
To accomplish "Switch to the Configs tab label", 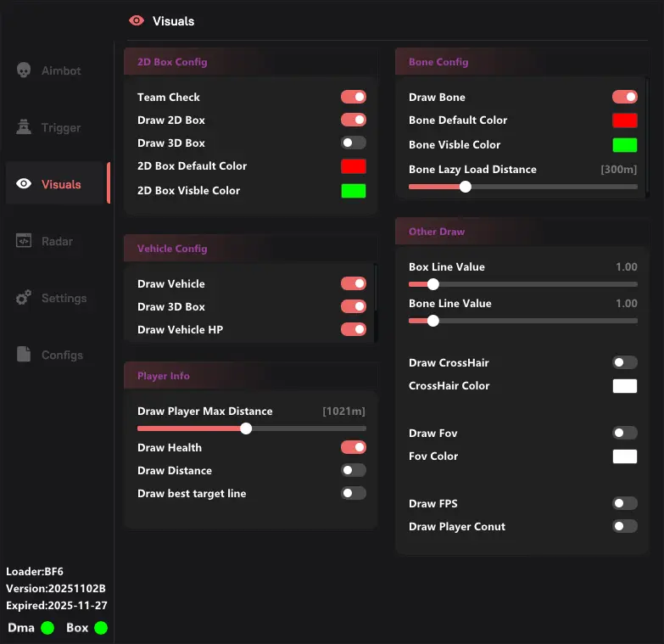I will (62, 356).
